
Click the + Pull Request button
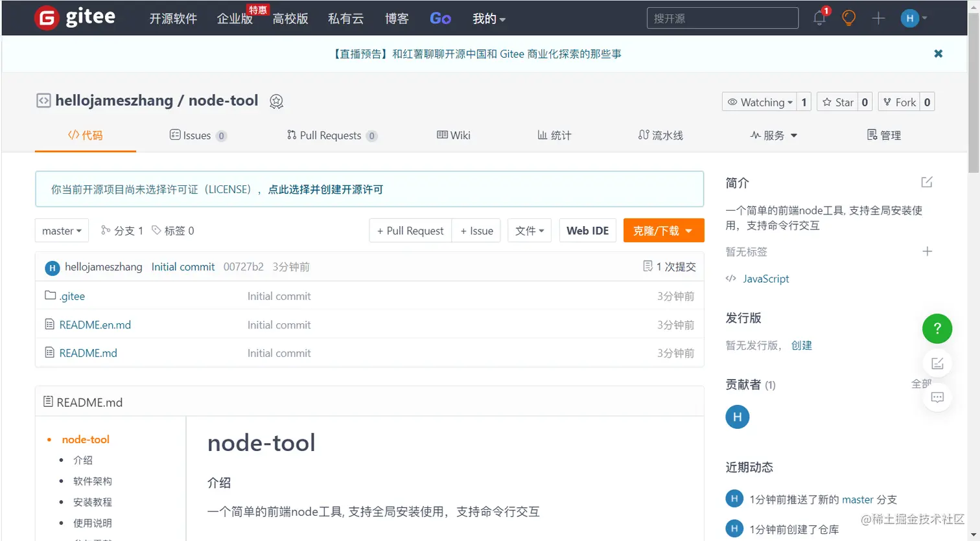point(410,231)
